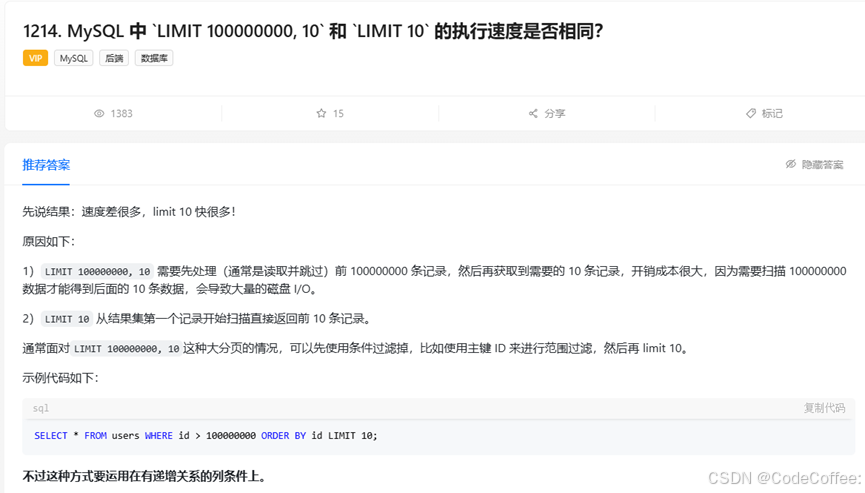Click the view count 1383
This screenshot has height=493, width=865.
pos(121,114)
